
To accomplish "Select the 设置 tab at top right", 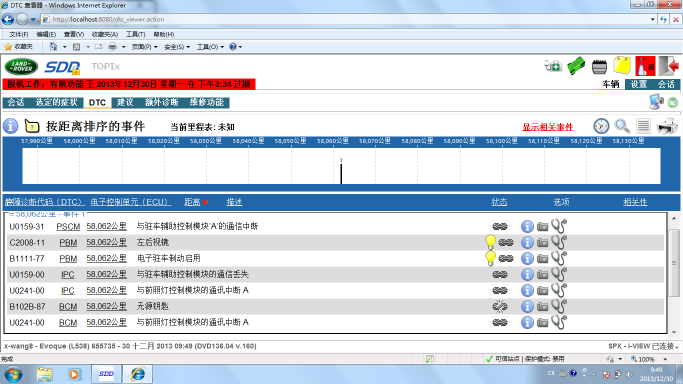I will tap(639, 84).
